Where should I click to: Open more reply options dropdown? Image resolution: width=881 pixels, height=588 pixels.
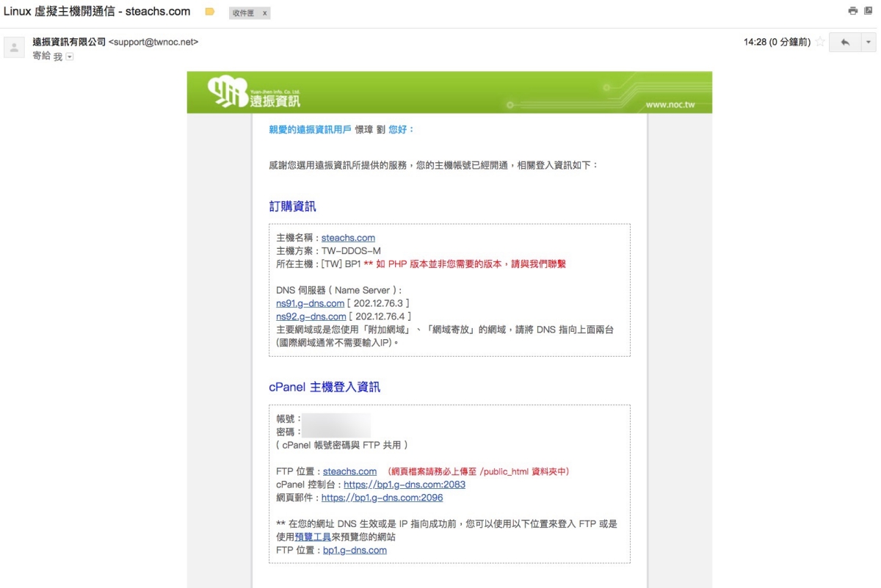pos(868,43)
